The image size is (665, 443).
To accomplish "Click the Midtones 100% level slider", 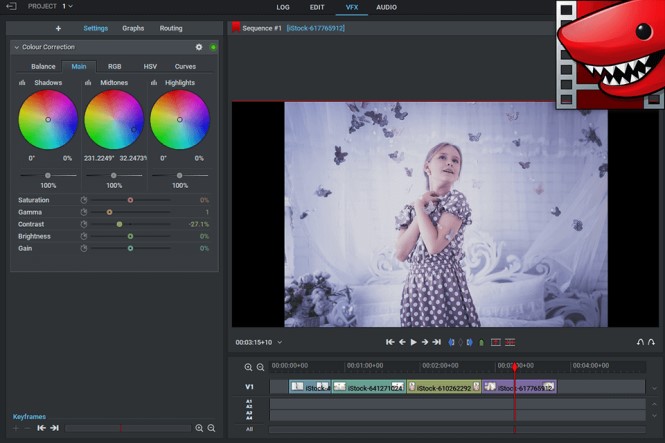I will tap(114, 175).
